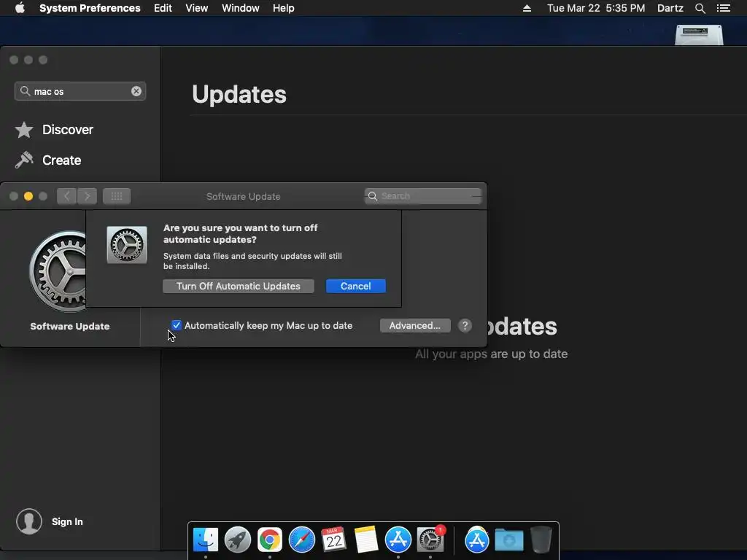Open the Downloads folder in Dock
The image size is (747, 560).
tap(509, 540)
